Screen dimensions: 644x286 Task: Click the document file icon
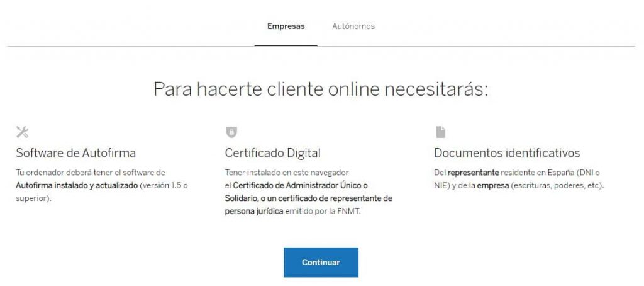pos(440,132)
